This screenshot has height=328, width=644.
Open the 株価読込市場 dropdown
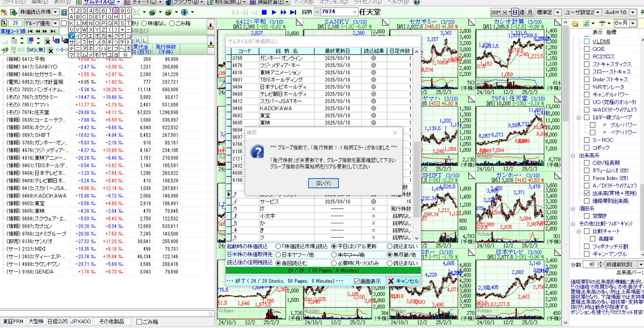[x=56, y=12]
